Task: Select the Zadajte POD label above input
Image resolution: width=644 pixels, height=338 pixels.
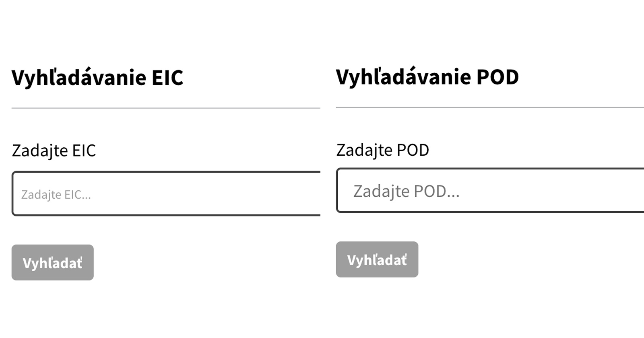Action: click(x=382, y=150)
